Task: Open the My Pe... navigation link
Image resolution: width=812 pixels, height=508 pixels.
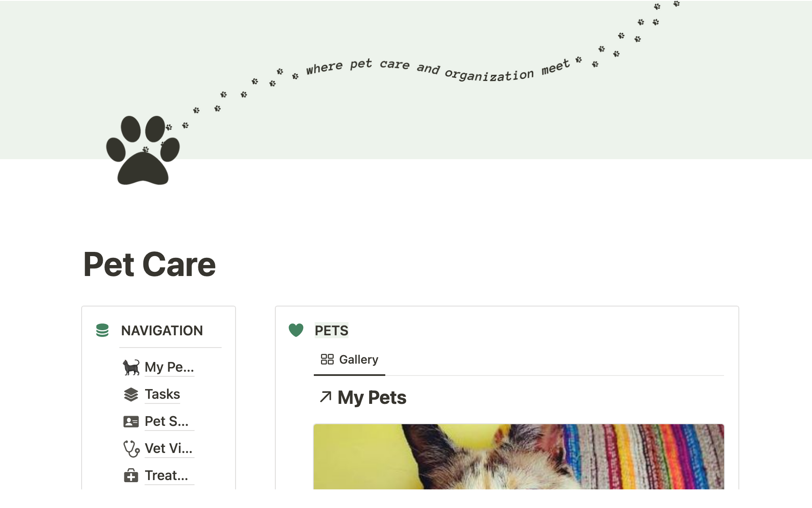Action: (x=169, y=367)
